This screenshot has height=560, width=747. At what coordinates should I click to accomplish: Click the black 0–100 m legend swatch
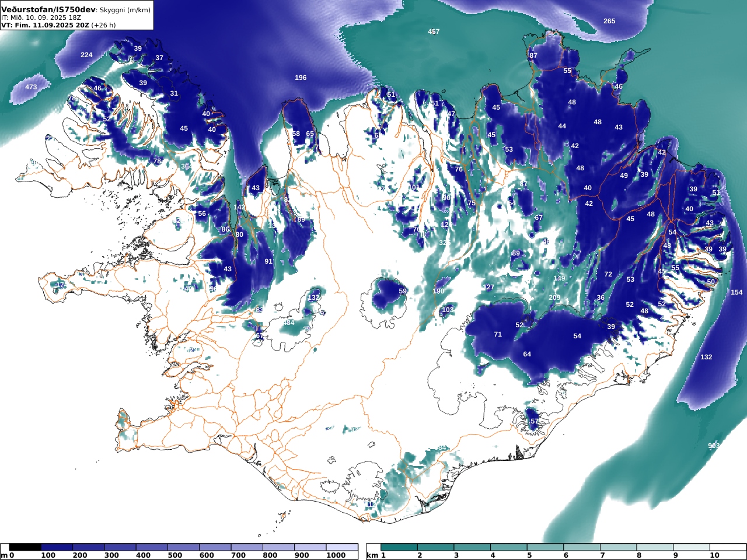25,547
